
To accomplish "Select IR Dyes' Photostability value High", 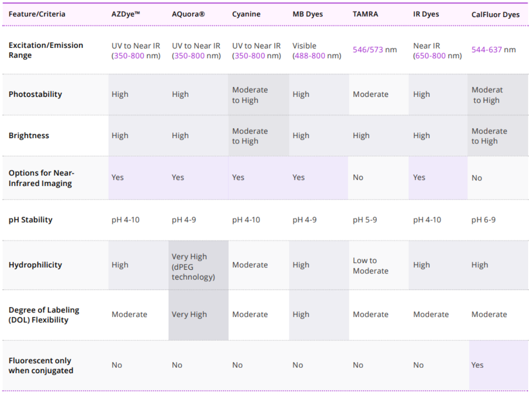I will click(421, 94).
